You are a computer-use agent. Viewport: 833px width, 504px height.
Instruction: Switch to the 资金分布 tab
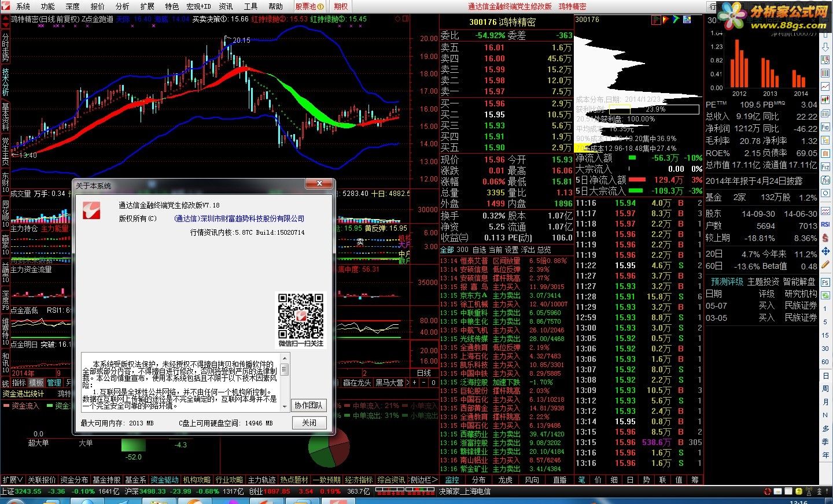(74, 480)
